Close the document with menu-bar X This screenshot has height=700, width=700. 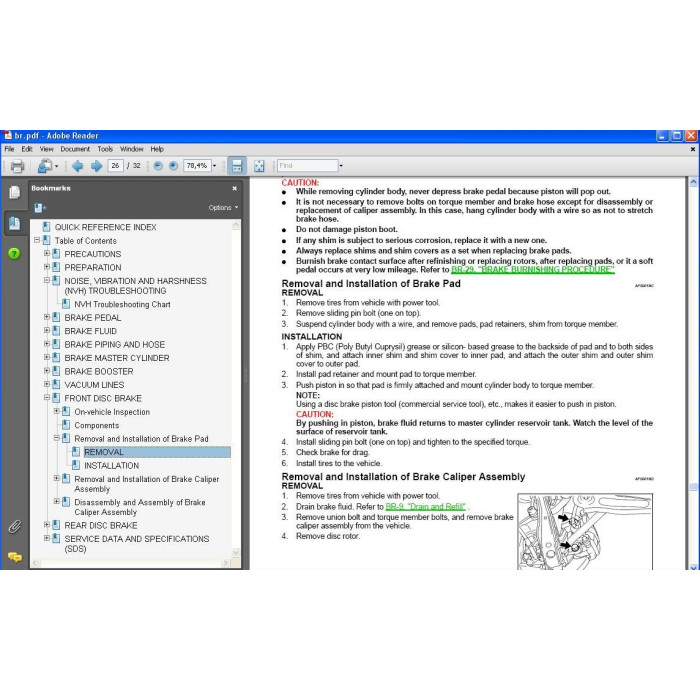692,149
